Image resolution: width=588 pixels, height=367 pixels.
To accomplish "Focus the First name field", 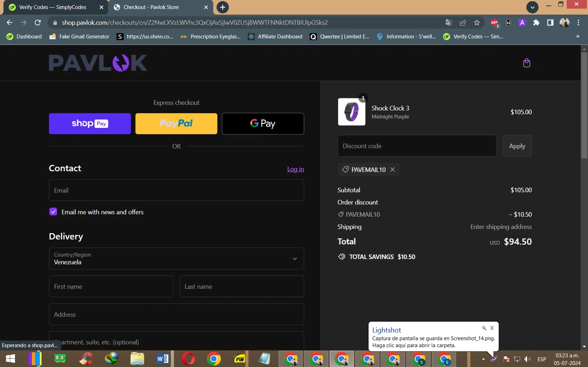I will [111, 286].
